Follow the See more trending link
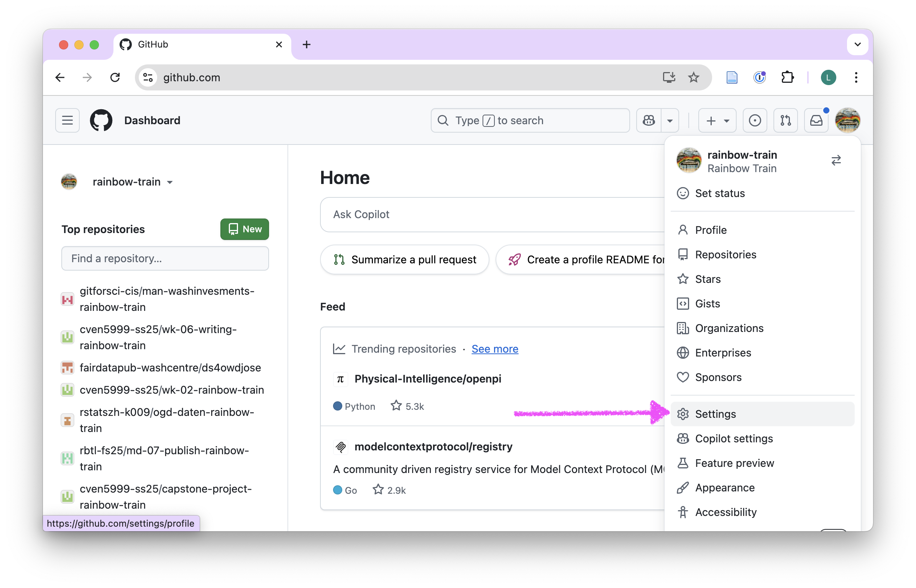 pyautogui.click(x=495, y=349)
